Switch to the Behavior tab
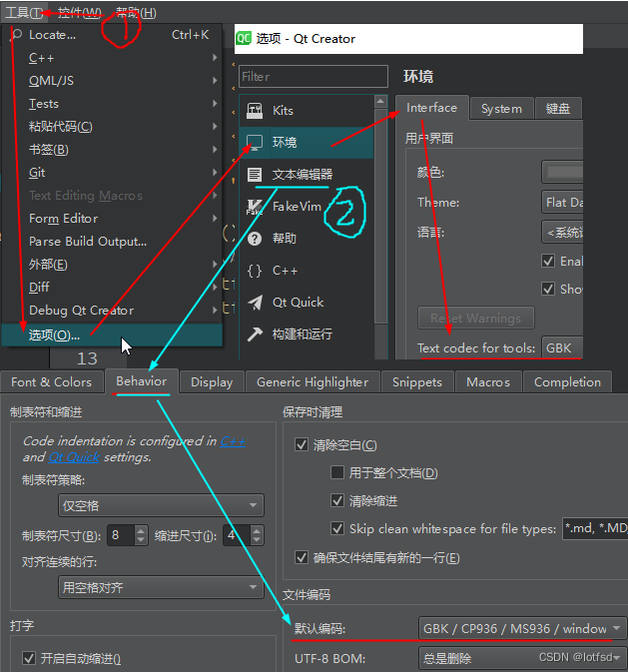The image size is (628, 672). point(142,381)
